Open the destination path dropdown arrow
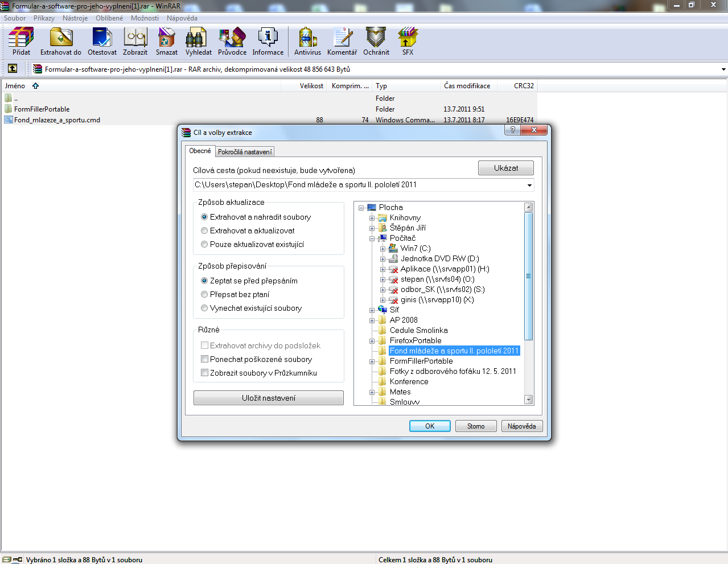Viewport: 728px width, 564px height. (x=529, y=185)
